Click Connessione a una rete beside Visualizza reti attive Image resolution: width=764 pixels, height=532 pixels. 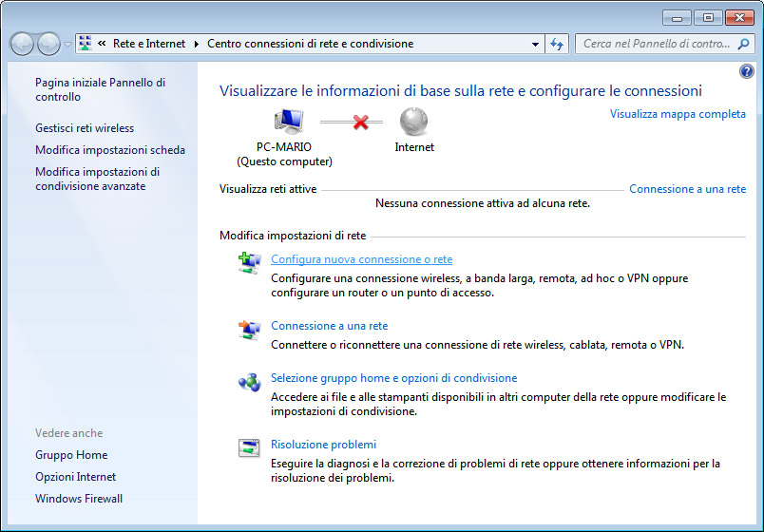coord(687,189)
